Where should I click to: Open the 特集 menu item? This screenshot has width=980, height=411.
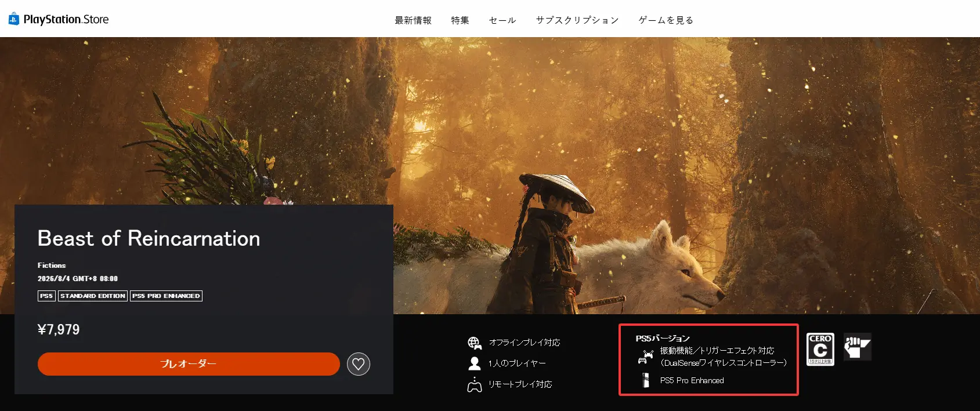pyautogui.click(x=460, y=20)
